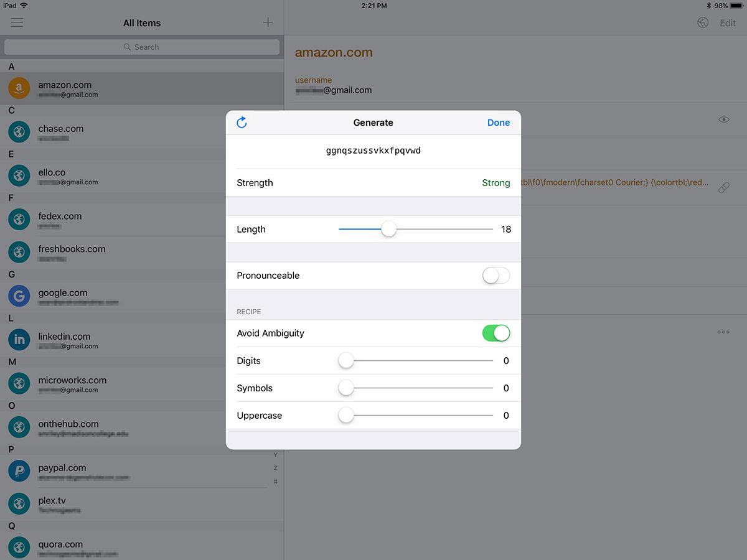747x560 pixels.
Task: Tap the amazon.com favicon in the sidebar
Action: pos(18,88)
